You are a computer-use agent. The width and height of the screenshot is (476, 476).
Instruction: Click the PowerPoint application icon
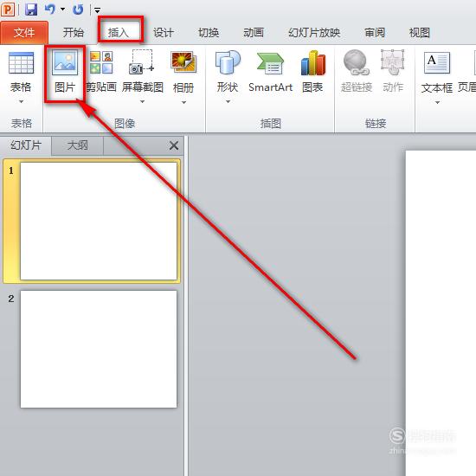8,10
